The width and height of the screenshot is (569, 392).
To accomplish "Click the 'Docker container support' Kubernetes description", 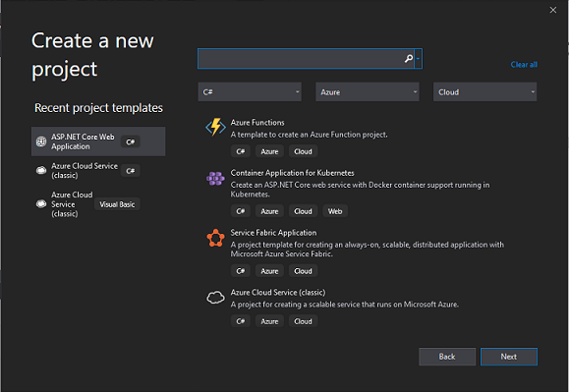I will (360, 190).
